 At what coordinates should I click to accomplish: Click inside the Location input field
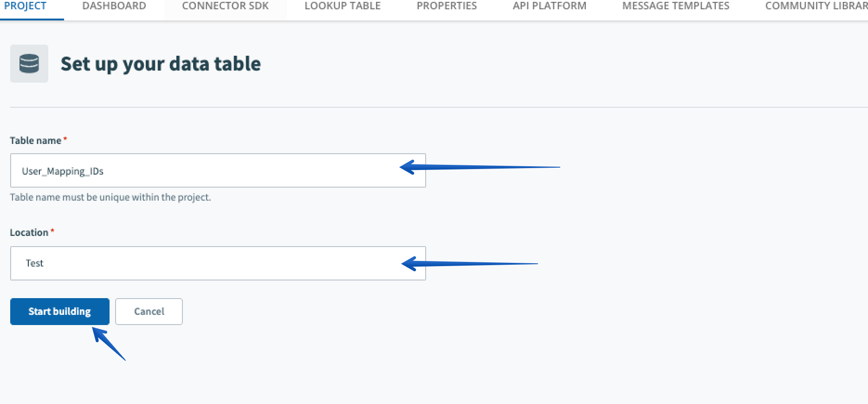pos(218,263)
